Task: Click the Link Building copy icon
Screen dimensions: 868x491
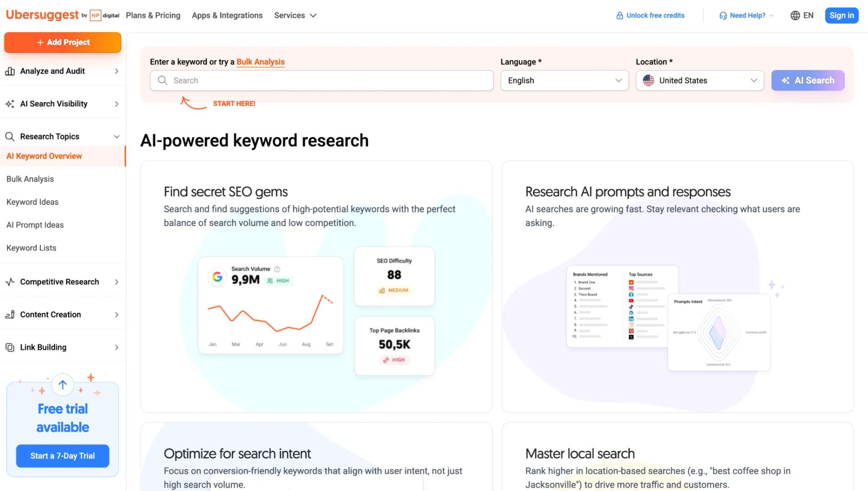Action: pos(10,347)
